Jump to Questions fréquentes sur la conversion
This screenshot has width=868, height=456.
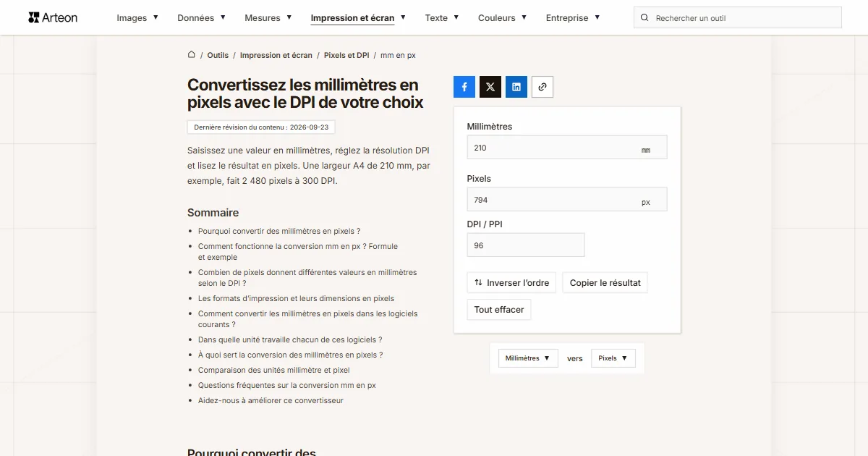coord(287,385)
